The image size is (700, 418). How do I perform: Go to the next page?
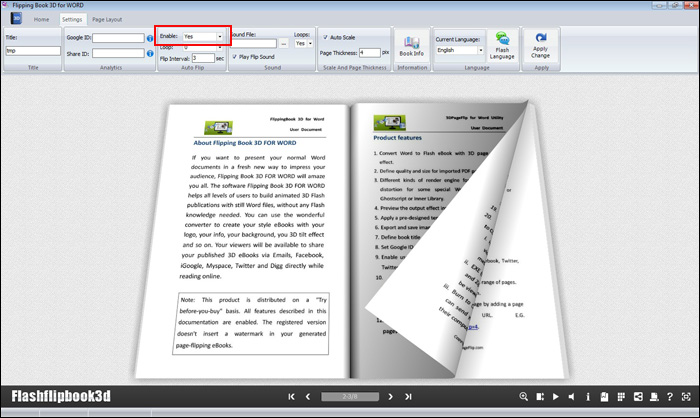tap(391, 397)
